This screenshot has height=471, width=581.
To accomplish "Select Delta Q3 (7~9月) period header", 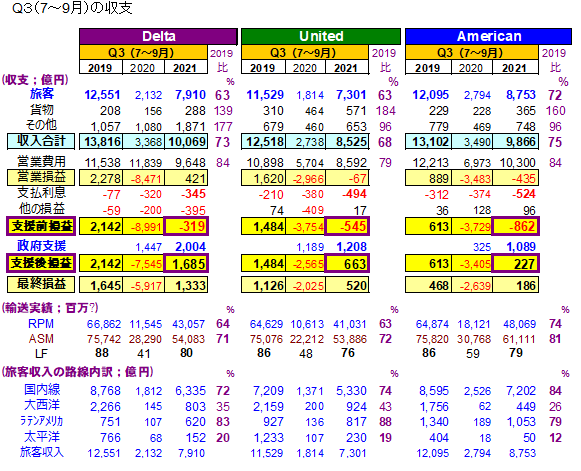I will 143,53.
